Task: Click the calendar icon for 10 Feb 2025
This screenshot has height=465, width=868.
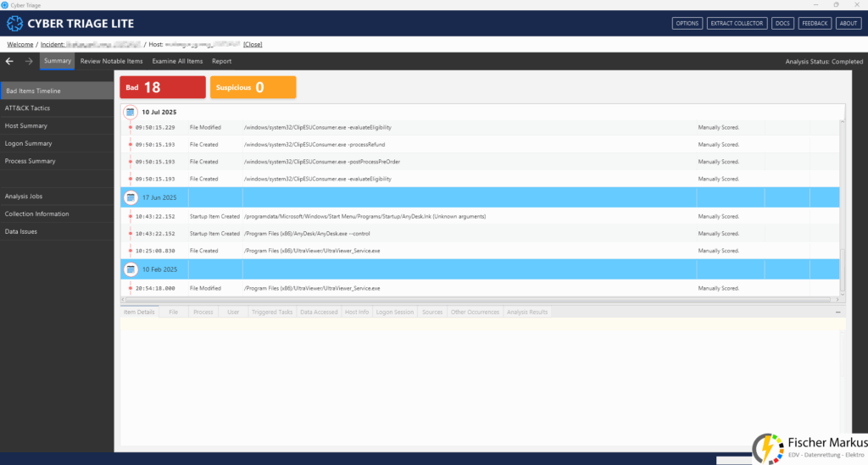Action: 131,269
